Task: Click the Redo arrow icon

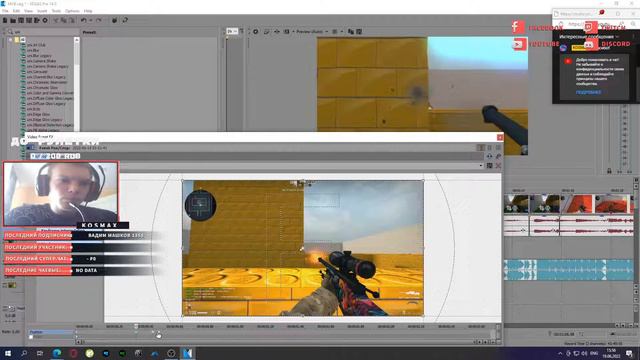Action: (98, 20)
